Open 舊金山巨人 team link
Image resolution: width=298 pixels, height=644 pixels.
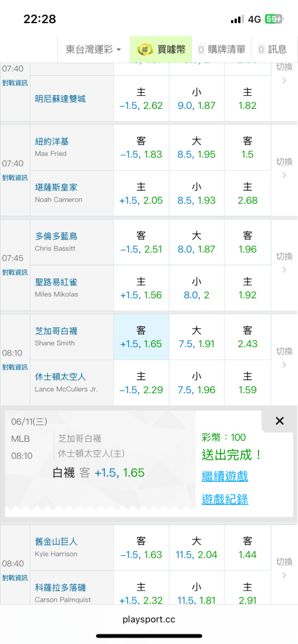point(56,542)
